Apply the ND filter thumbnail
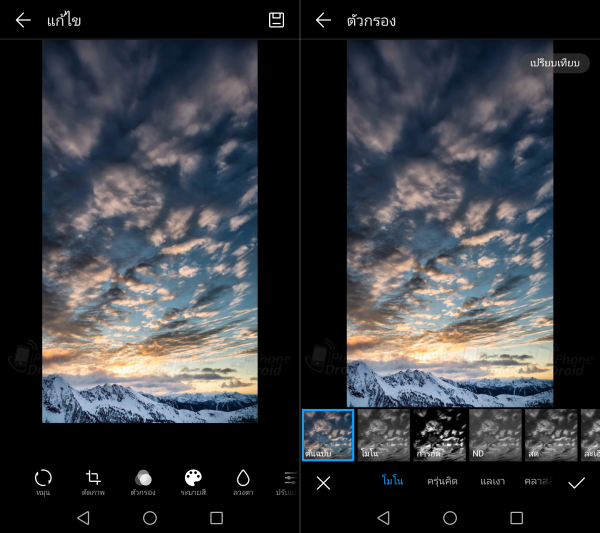 click(x=496, y=435)
